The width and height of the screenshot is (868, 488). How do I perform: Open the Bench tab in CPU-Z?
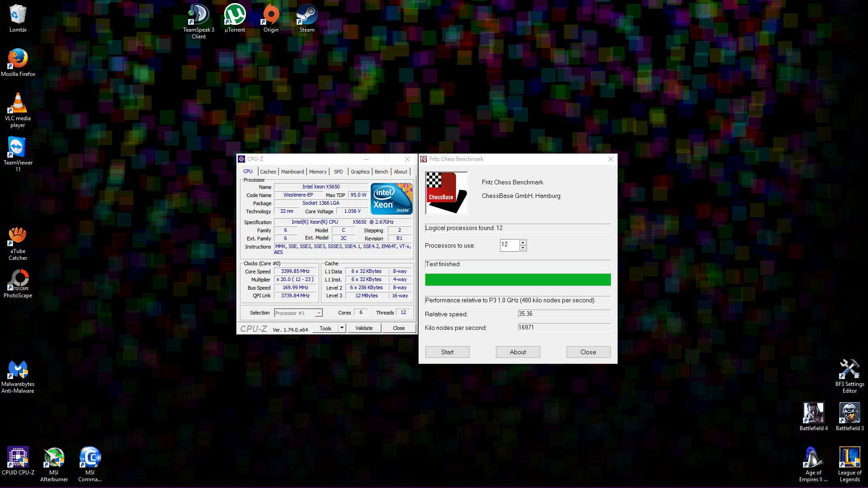381,172
